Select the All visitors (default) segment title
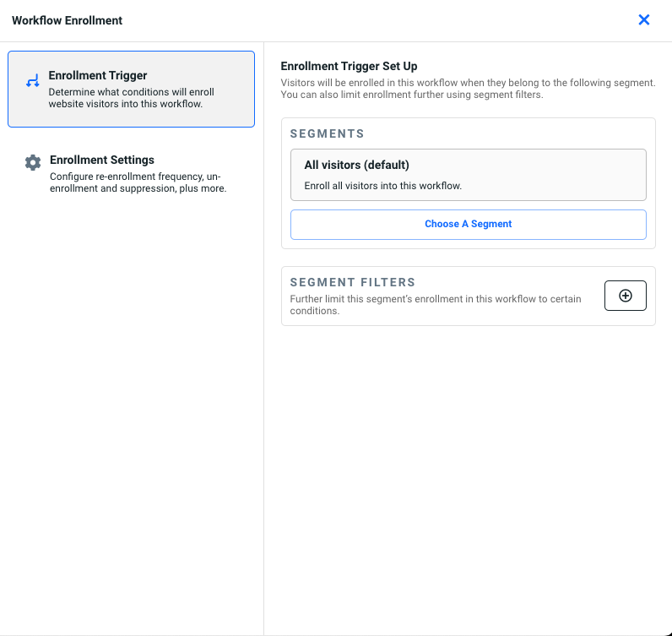This screenshot has height=636, width=672. point(356,166)
